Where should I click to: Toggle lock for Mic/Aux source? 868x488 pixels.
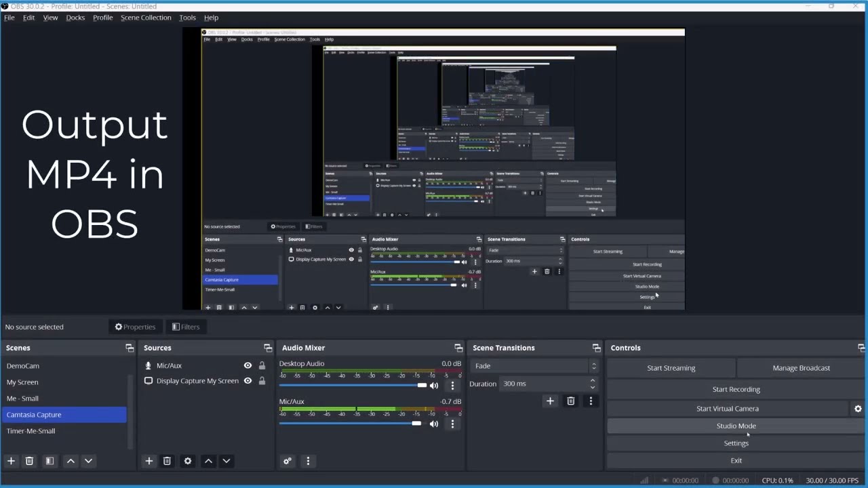(262, 365)
